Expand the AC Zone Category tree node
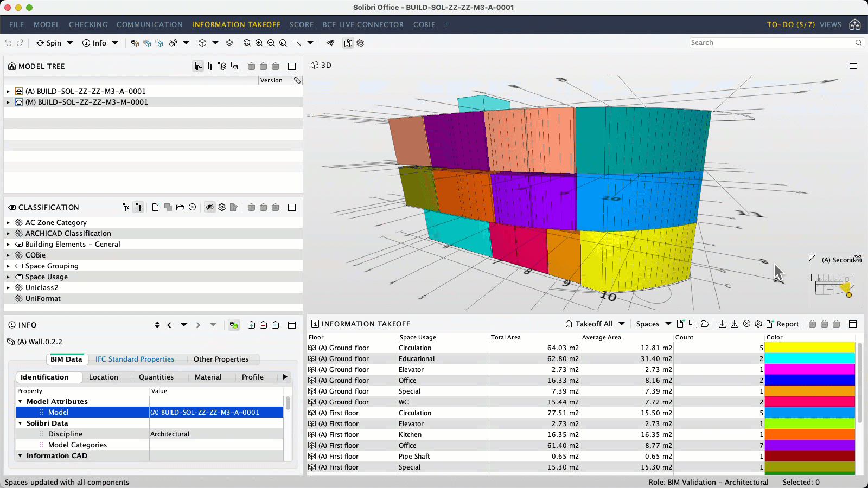 click(x=8, y=222)
